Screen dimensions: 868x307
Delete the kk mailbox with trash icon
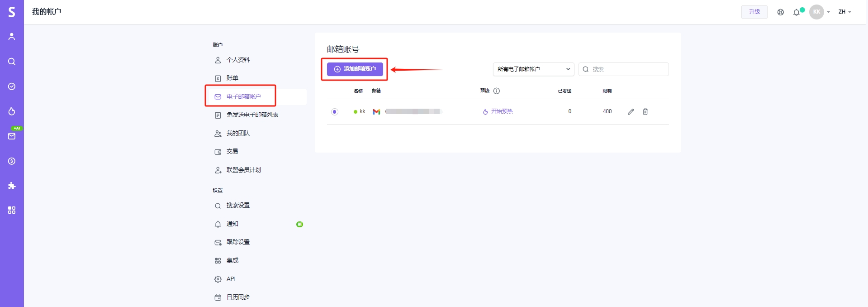click(645, 112)
